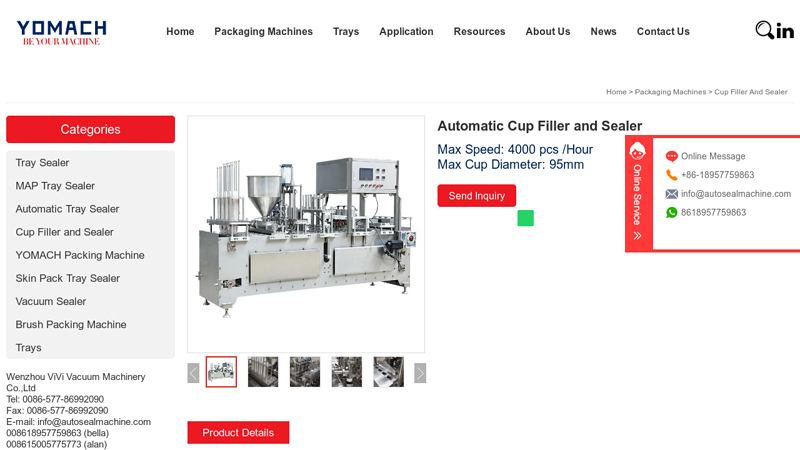Click the Product Details button
Viewport: 800px width, 450px height.
tap(238, 432)
